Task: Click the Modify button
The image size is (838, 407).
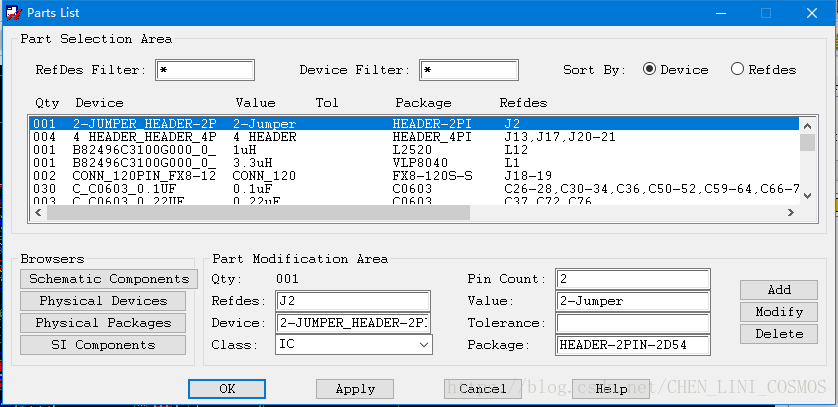Action: pyautogui.click(x=779, y=311)
